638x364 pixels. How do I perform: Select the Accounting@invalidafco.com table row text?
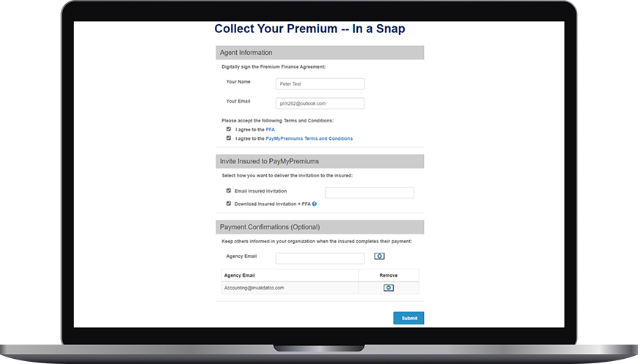[x=252, y=288]
